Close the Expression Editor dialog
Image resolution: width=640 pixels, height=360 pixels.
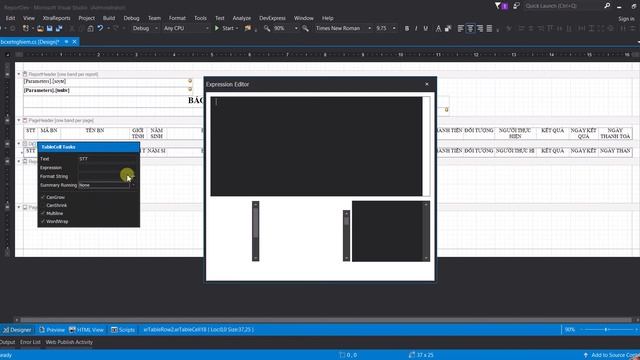[427, 84]
